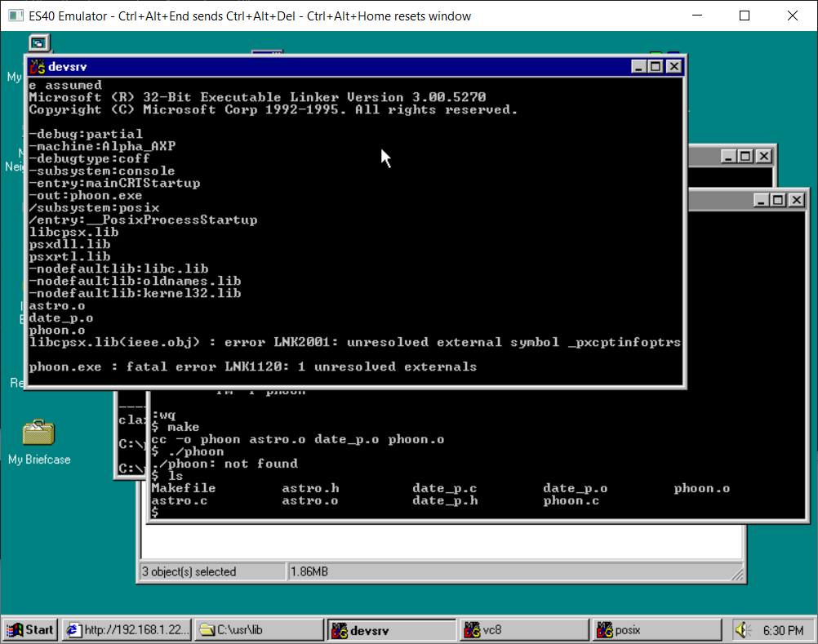The height and width of the screenshot is (644, 818).
Task: Click the '-entry:mainCRTStartup' line
Action: click(x=115, y=183)
